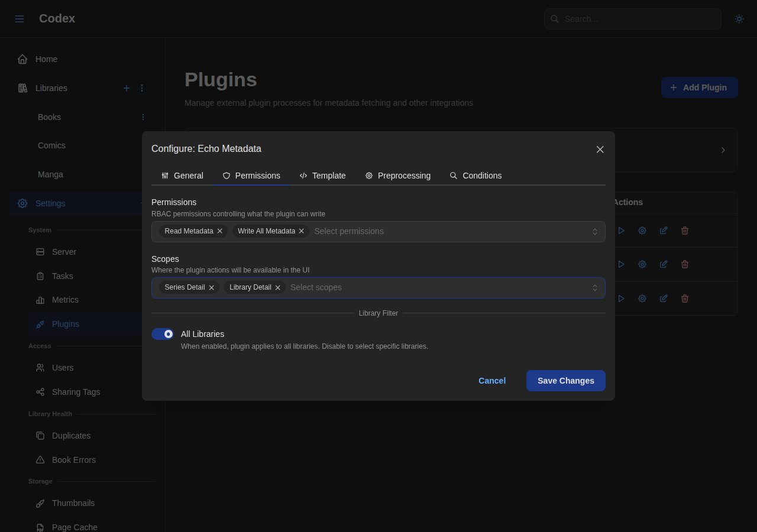Edit the plugin via the pencil icon
The image size is (757, 532).
pos(664,231)
